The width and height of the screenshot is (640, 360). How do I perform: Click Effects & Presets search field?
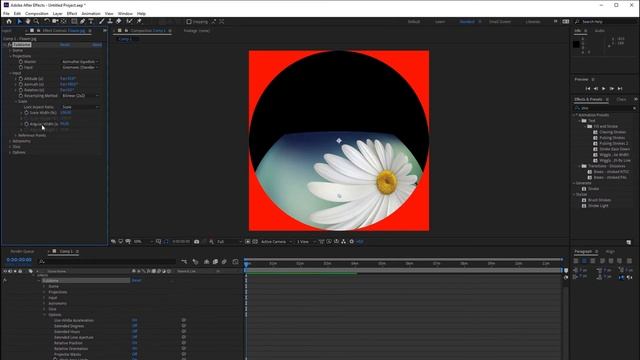pos(606,108)
